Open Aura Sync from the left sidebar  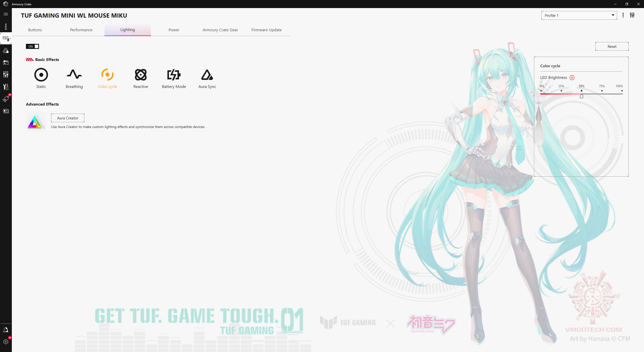6,51
